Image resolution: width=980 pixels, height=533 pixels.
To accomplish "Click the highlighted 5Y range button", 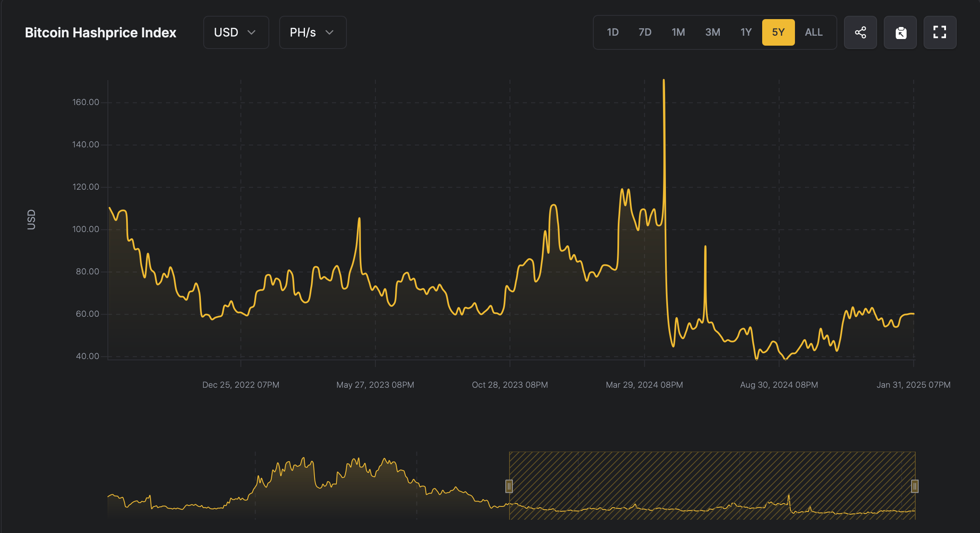I will click(x=778, y=32).
